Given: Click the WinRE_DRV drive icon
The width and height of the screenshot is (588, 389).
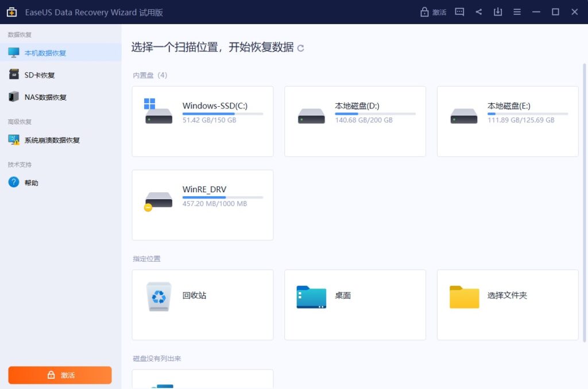Looking at the screenshot, I should point(158,201).
